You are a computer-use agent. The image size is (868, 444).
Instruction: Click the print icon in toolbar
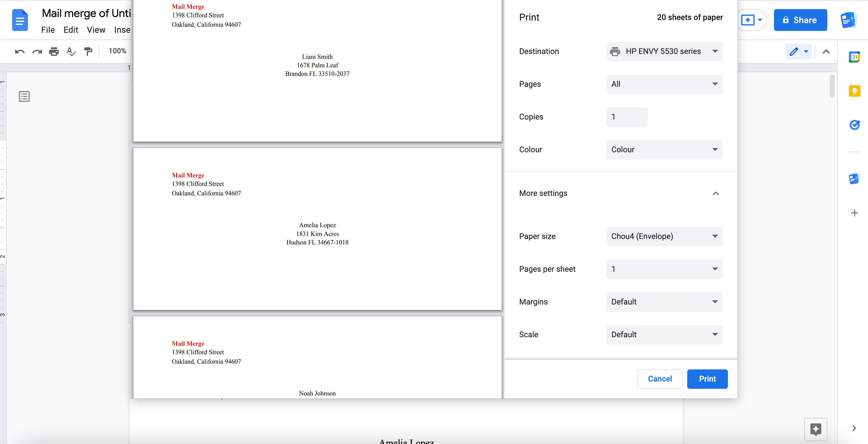(53, 51)
